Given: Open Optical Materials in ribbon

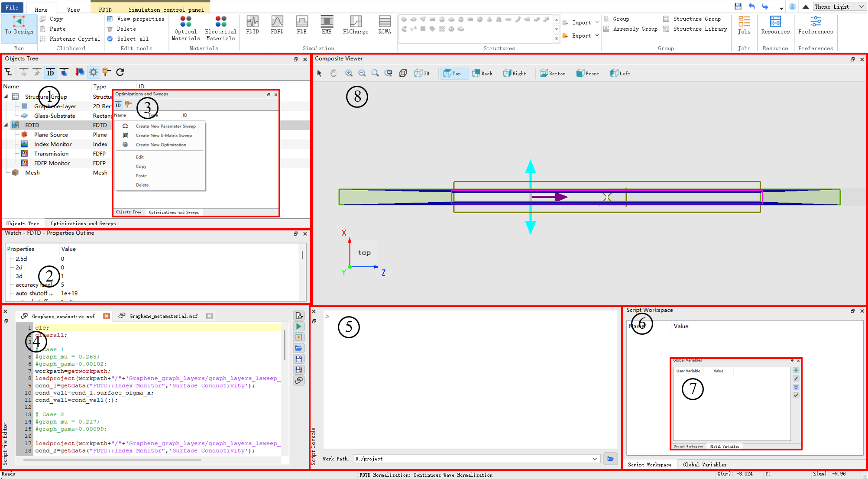Looking at the screenshot, I should pyautogui.click(x=185, y=28).
